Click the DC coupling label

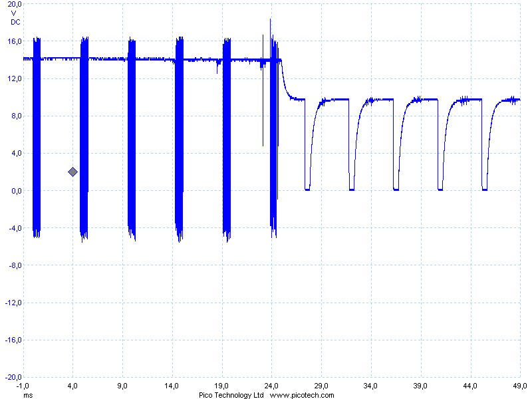15,22
